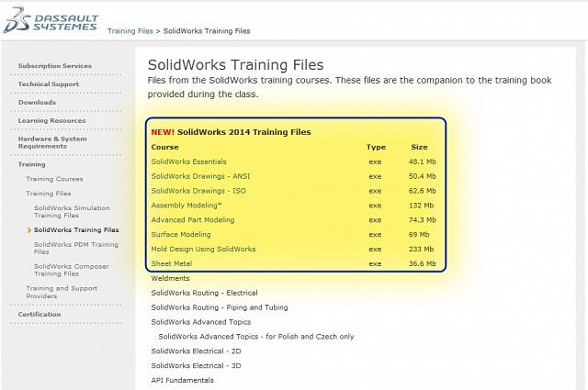Click the exe type in SolidWorks Essentials row
Viewport: 588px width, 390px height.
point(375,162)
